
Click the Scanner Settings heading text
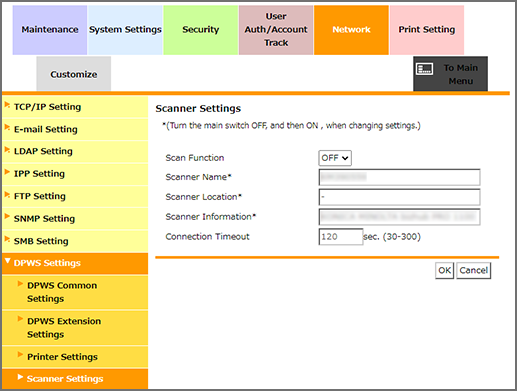click(x=198, y=109)
